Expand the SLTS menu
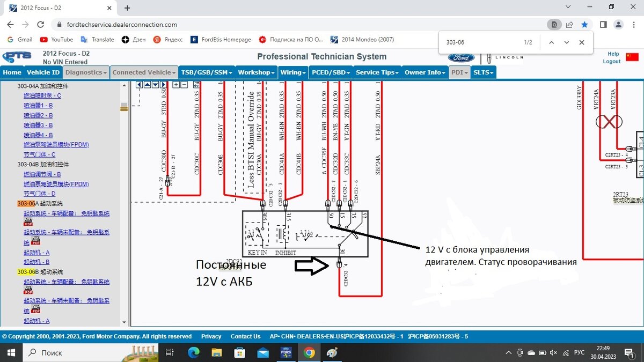 484,72
